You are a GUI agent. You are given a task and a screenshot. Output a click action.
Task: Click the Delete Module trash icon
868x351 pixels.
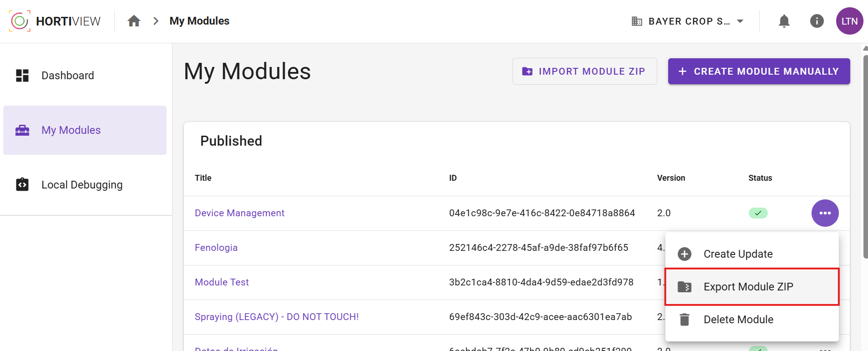click(x=684, y=320)
